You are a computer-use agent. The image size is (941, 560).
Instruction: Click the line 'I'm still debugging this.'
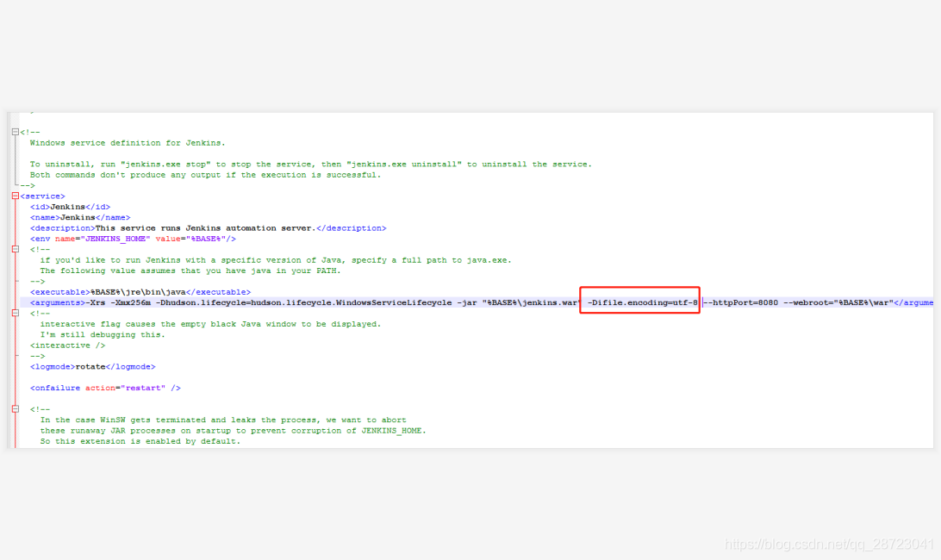coord(103,335)
